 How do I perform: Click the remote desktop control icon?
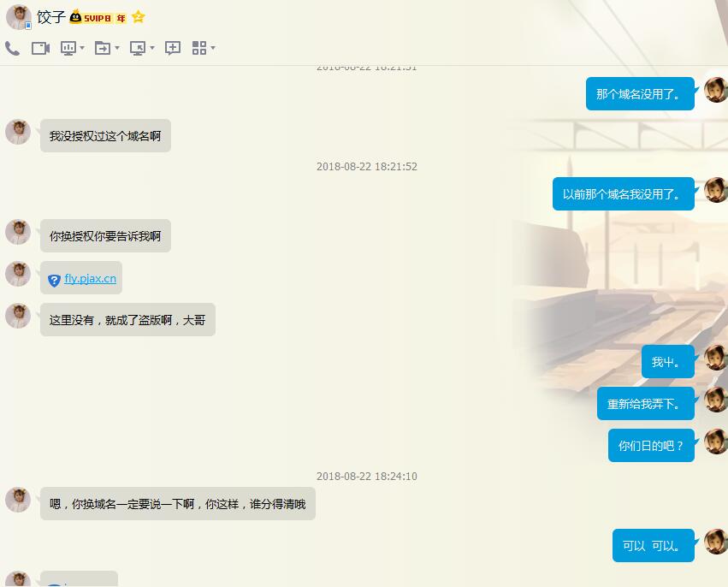(138, 49)
